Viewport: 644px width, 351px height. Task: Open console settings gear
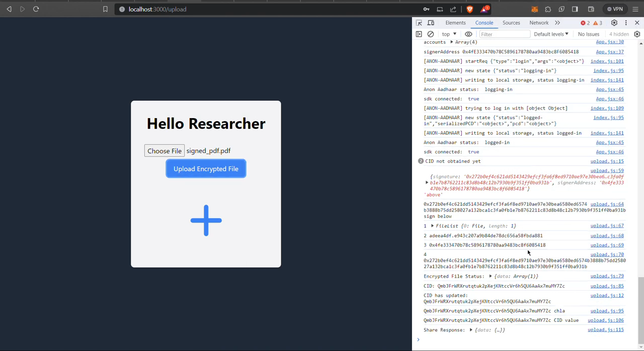coord(637,34)
